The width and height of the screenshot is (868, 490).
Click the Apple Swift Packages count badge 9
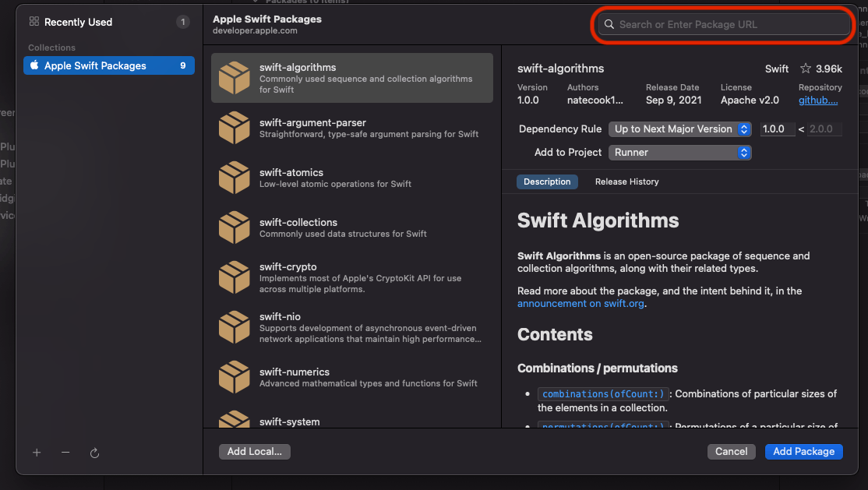(182, 65)
